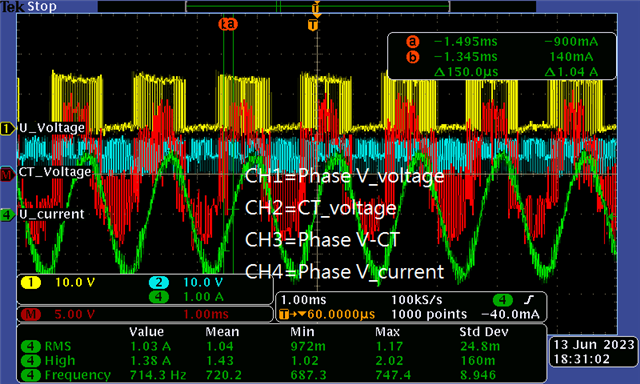Click channel 4 scale value 1.00 A
Viewport: 640px width, 384px height.
[x=203, y=297]
